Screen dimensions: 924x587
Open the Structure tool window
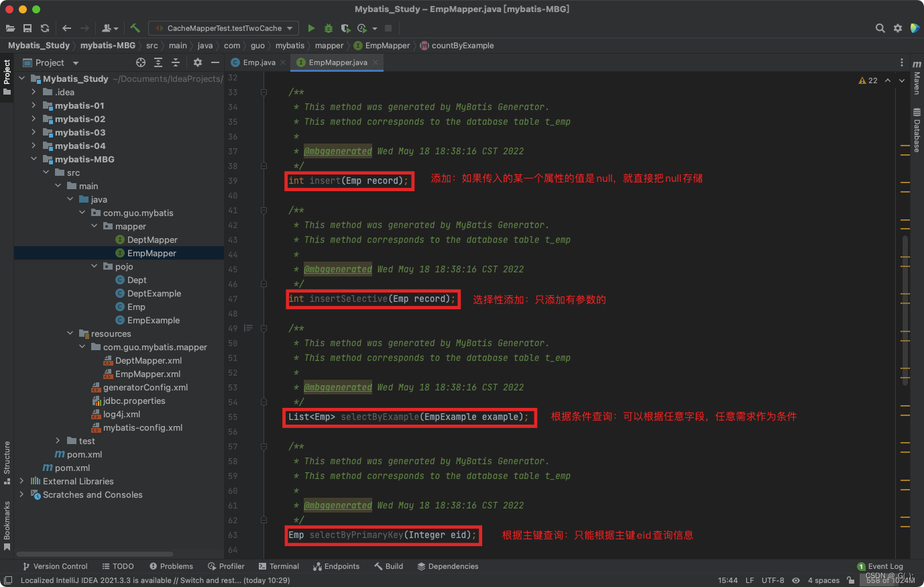(x=7, y=463)
